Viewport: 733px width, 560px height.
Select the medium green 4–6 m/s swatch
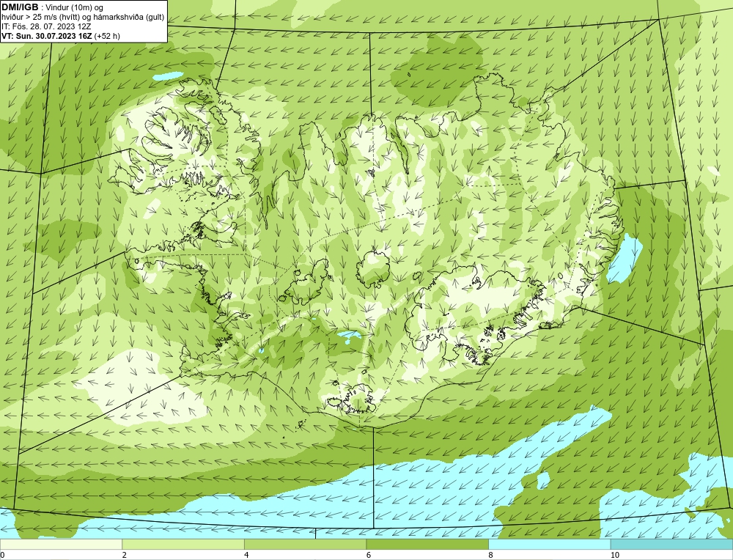(x=305, y=544)
